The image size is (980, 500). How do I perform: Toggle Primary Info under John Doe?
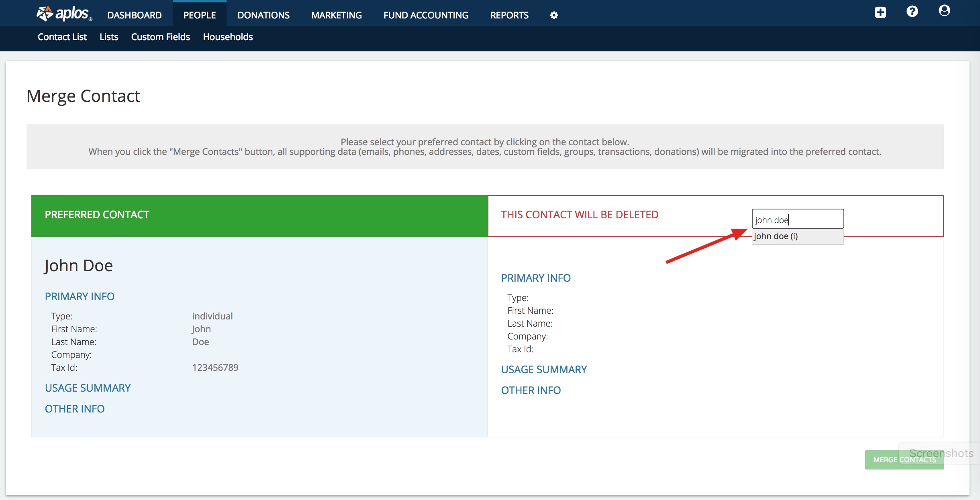(x=80, y=297)
